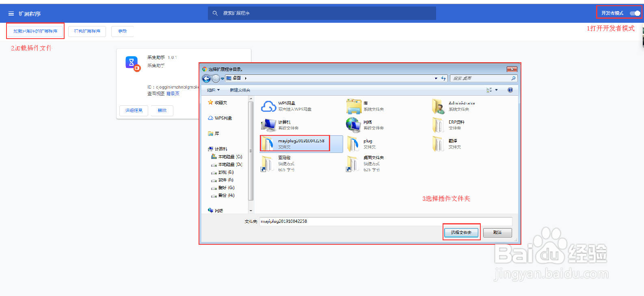
Task: Select the 亚马逊 shortcut folder icon
Action: point(268,164)
